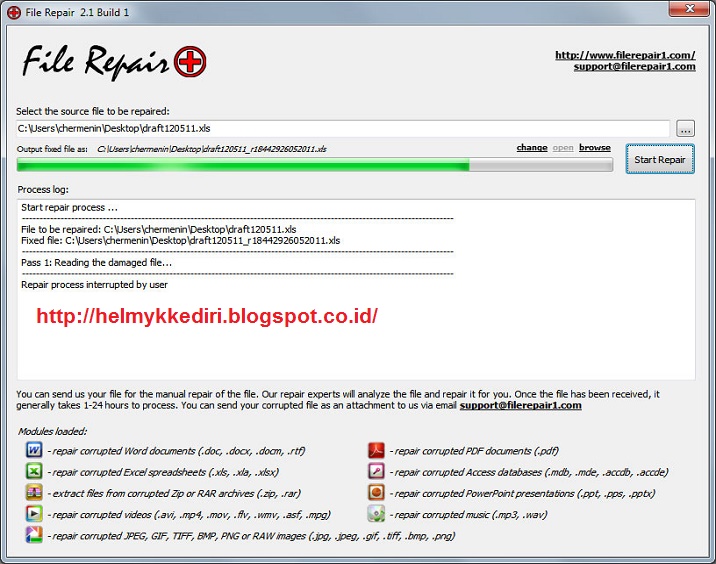Click the File Repair red cross logo
Image resolution: width=716 pixels, height=564 pixels.
click(190, 61)
